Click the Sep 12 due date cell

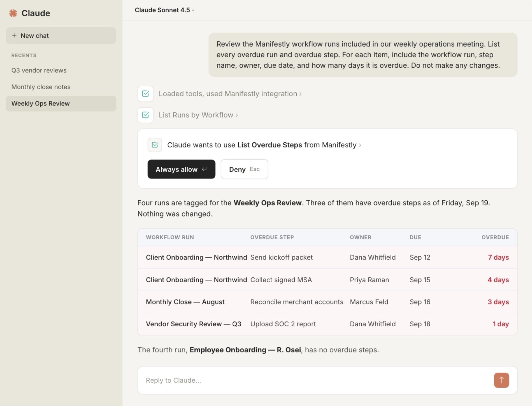click(420, 258)
